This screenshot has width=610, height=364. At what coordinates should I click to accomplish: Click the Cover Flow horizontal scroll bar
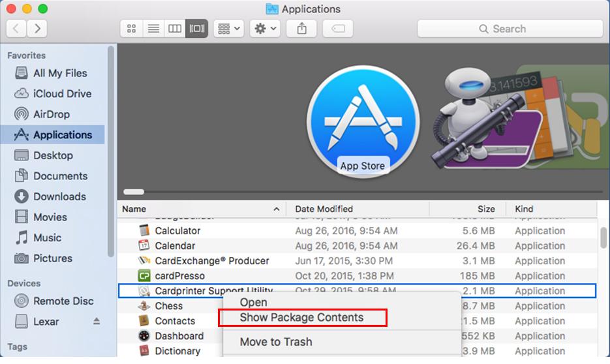[x=134, y=192]
